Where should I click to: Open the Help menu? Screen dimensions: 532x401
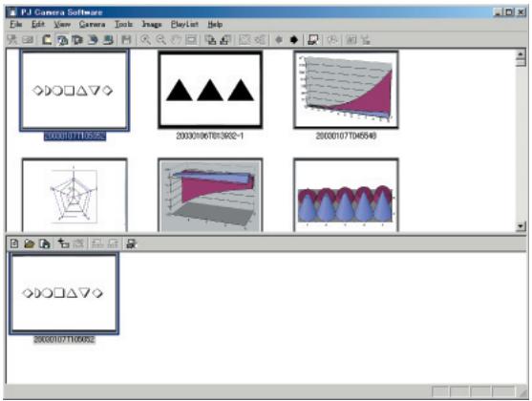(215, 25)
